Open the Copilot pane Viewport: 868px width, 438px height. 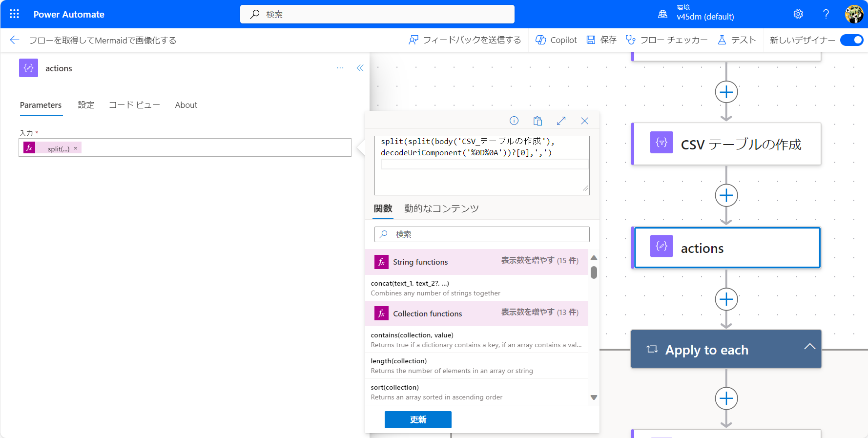tap(556, 40)
